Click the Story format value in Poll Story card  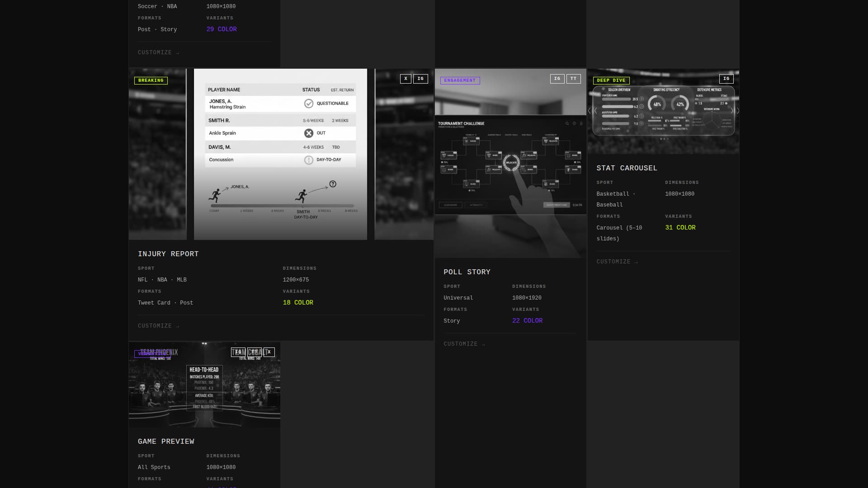click(452, 321)
